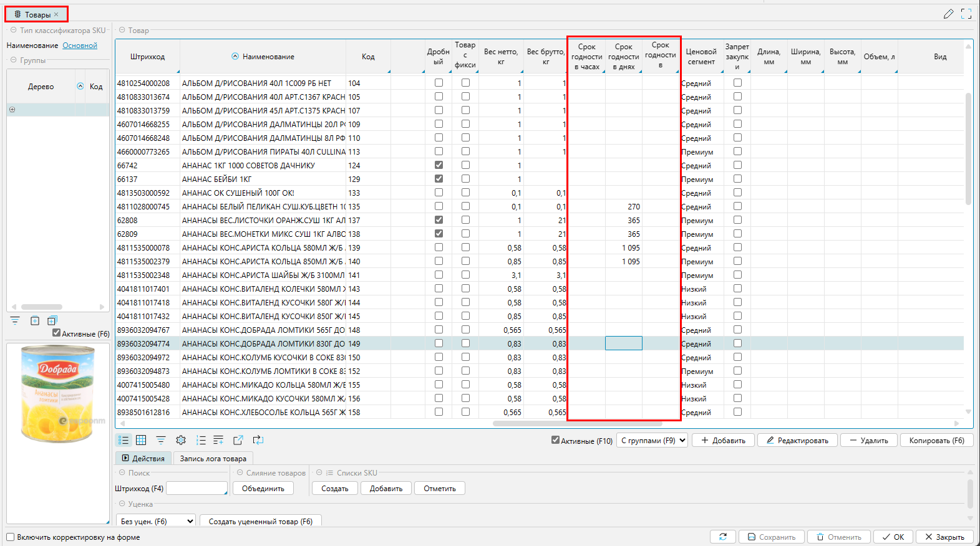Click the refresh icon button near Сохранить
Image resolution: width=980 pixels, height=546 pixels.
tap(722, 537)
